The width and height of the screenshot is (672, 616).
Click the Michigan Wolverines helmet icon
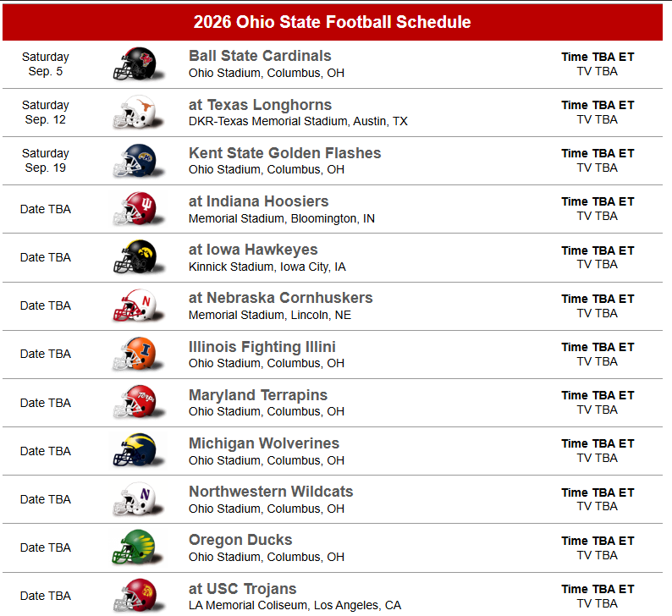134,451
